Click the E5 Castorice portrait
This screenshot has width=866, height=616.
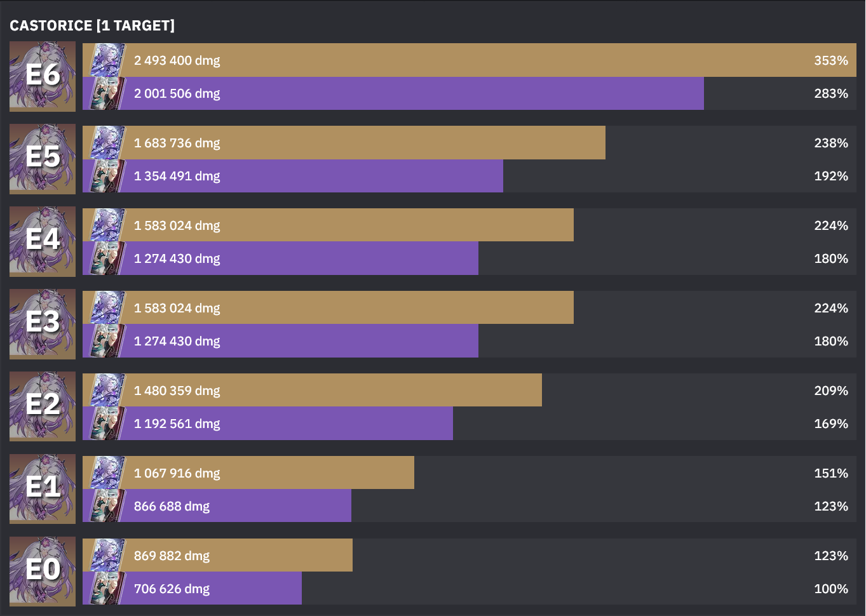tap(43, 159)
